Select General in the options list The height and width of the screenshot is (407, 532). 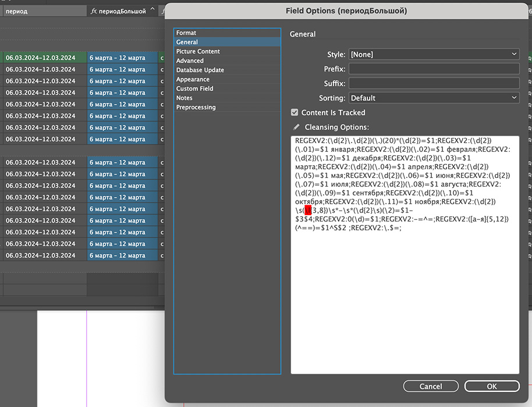click(227, 42)
